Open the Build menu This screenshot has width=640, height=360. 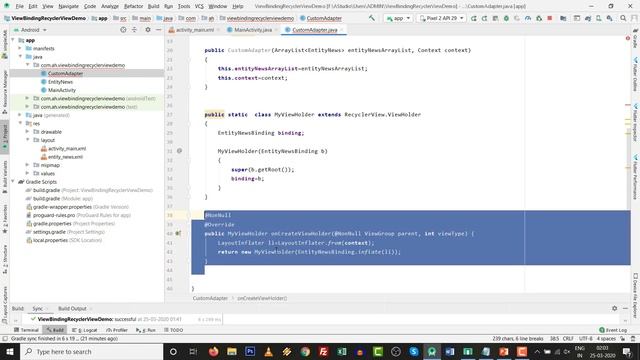(x=153, y=6)
